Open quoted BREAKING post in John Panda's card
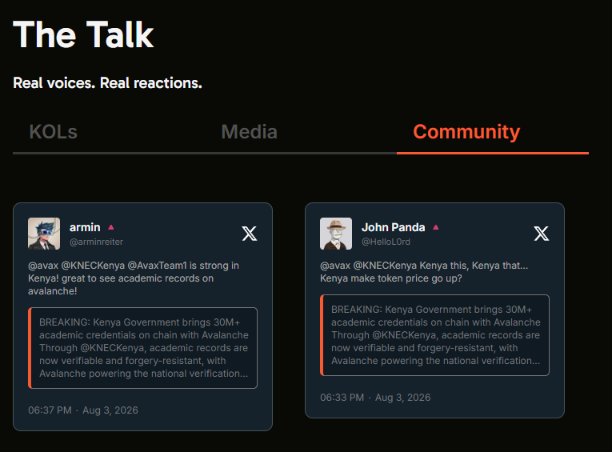This screenshot has height=452, width=612. tap(435, 335)
